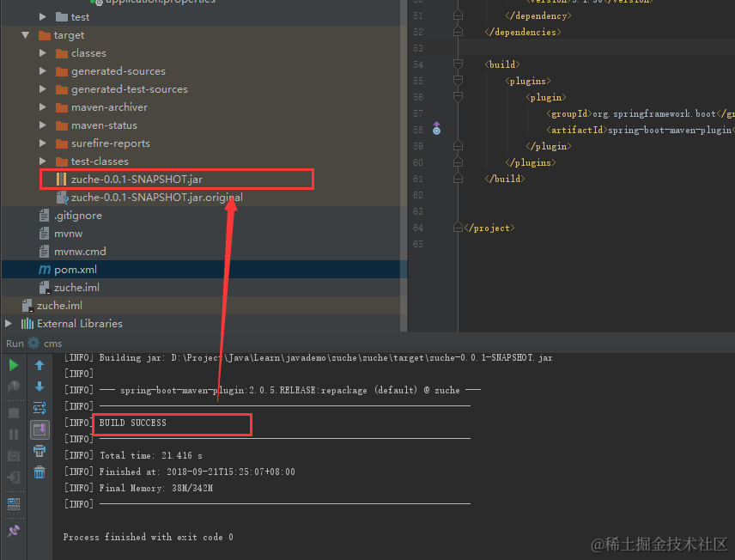
Task: Collapse the build fold region at line 54
Action: [x=459, y=64]
